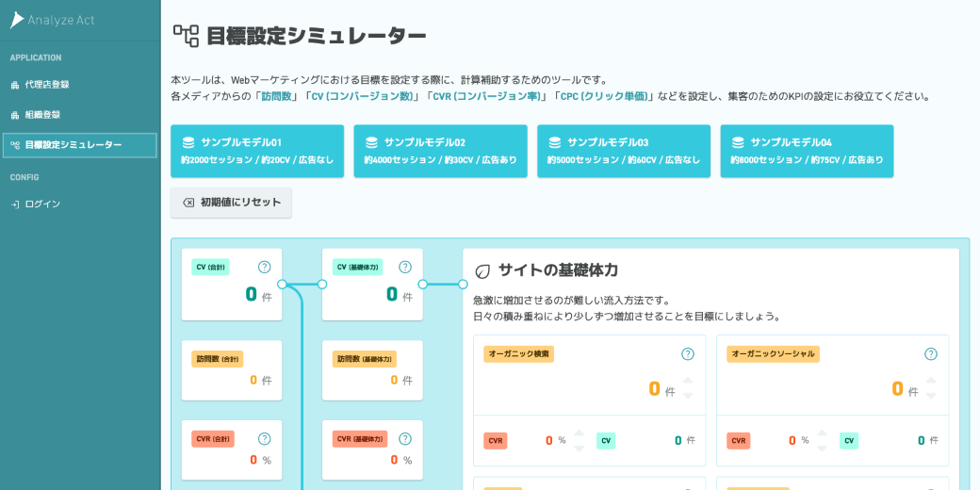Click the 訪問数 (基礎体力) label tag

click(365, 359)
